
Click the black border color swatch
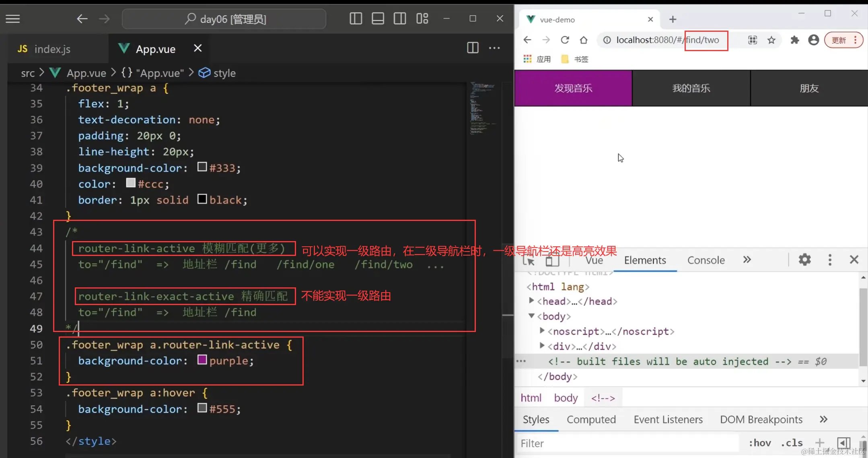pyautogui.click(x=202, y=199)
